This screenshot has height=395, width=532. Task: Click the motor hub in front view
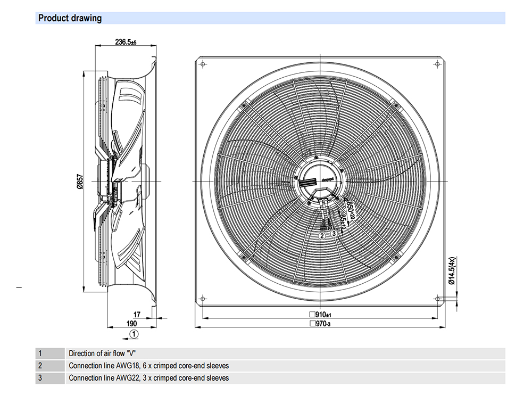320,181
